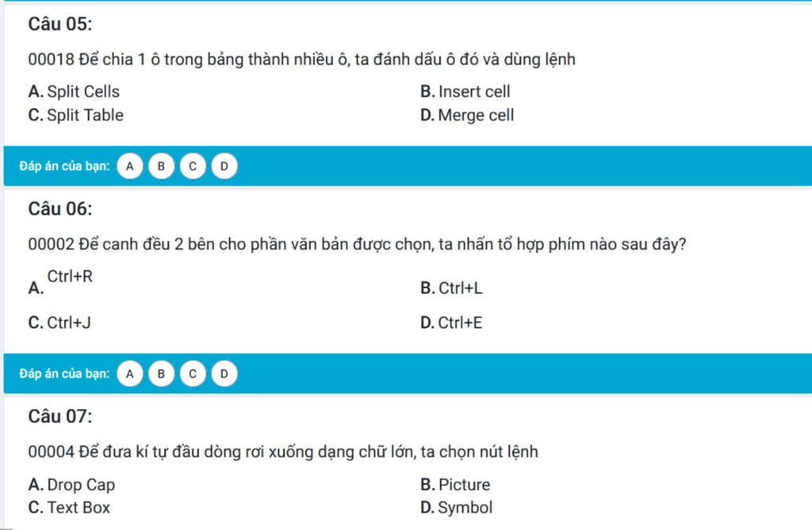
Task: Select answer bubble C for Câu 05
Action: [x=193, y=166]
